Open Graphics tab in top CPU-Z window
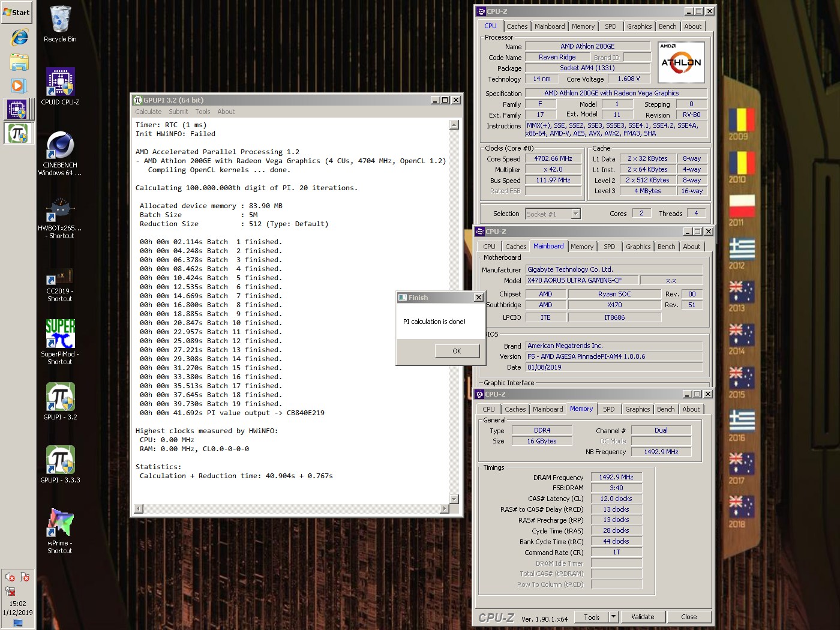The width and height of the screenshot is (840, 630). 639,26
